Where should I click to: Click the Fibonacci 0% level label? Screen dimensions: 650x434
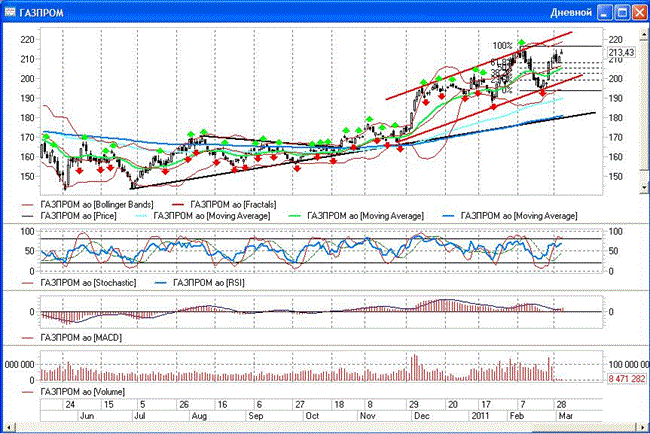507,90
